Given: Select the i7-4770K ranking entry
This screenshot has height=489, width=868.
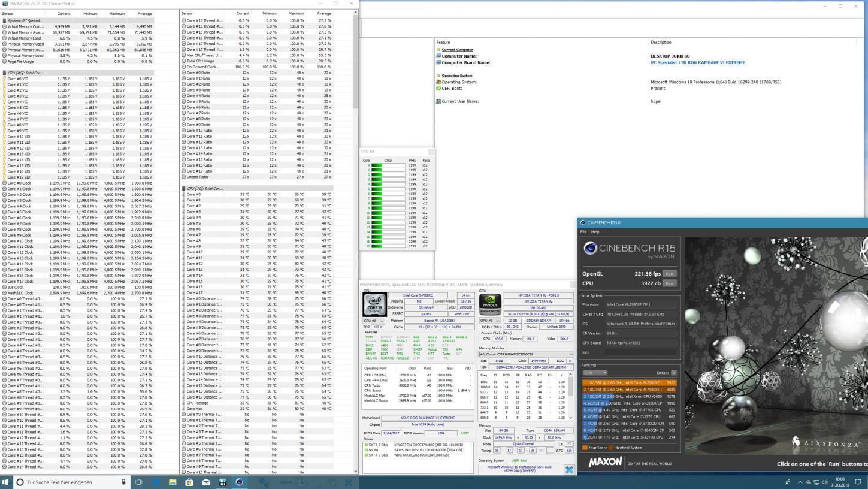Looking at the screenshot, I should click(629, 410).
